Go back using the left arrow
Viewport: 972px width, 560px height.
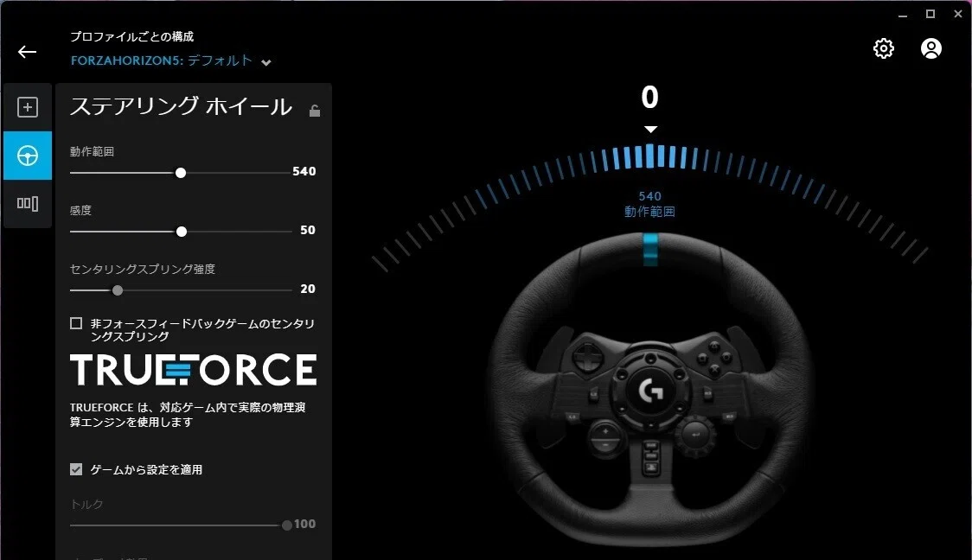[28, 52]
